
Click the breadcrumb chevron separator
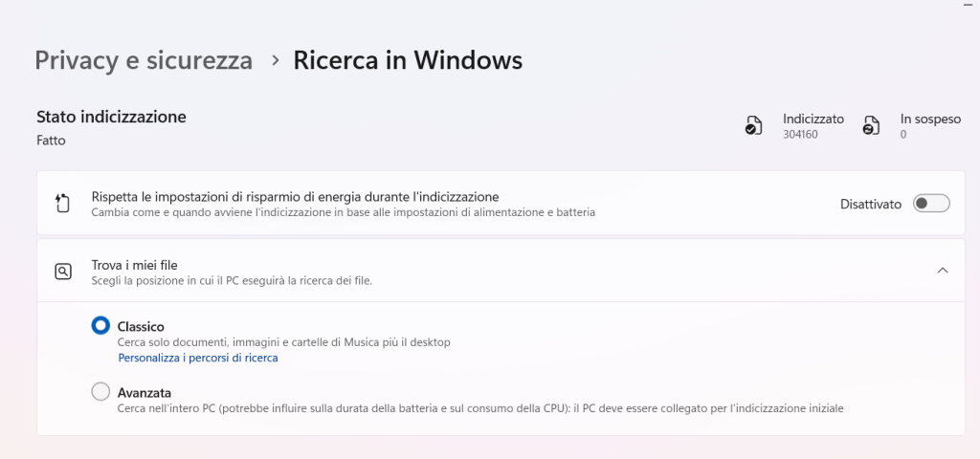pyautogui.click(x=275, y=60)
